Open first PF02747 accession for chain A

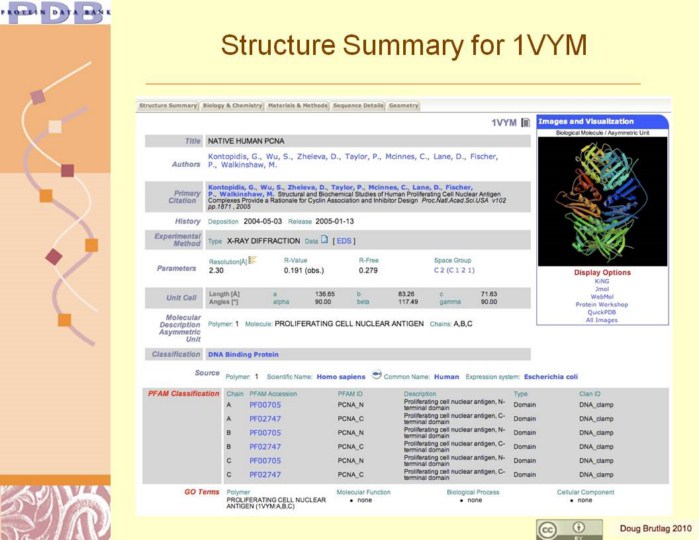click(x=265, y=419)
